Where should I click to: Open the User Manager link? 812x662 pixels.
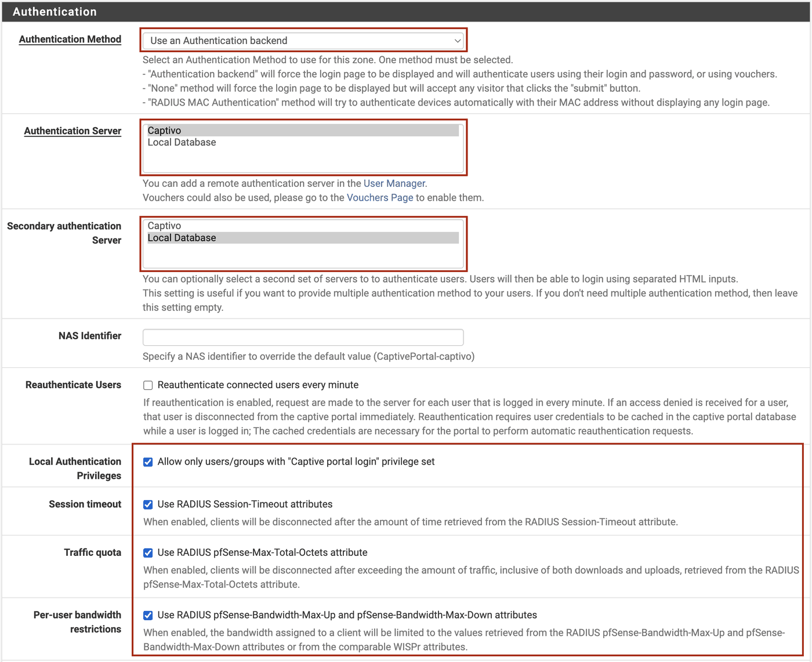pos(394,183)
